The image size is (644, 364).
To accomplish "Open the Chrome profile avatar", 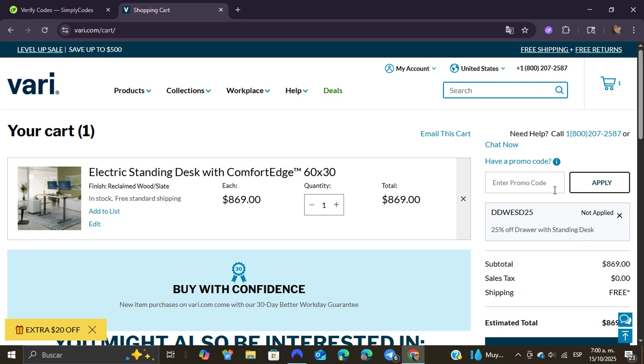I will (x=617, y=30).
